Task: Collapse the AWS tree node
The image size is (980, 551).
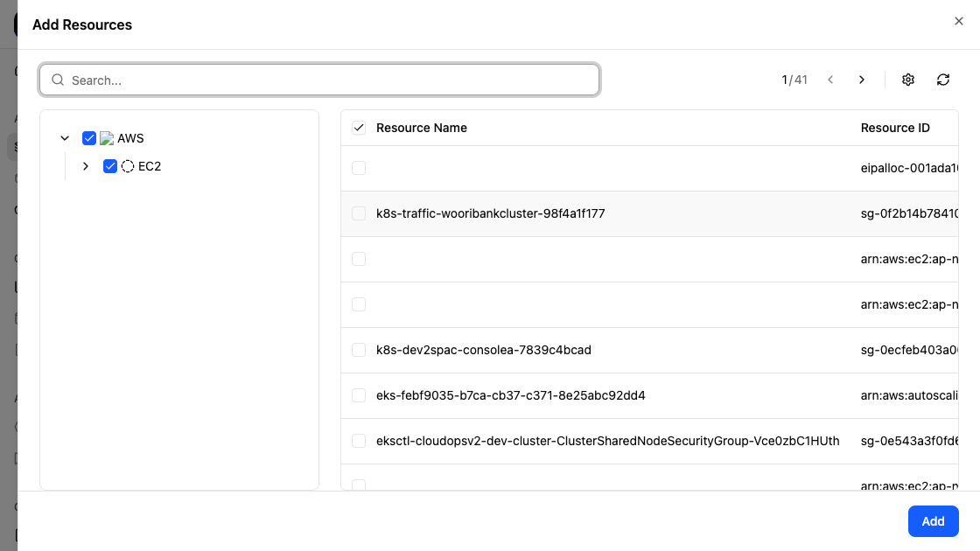Action: pos(65,138)
